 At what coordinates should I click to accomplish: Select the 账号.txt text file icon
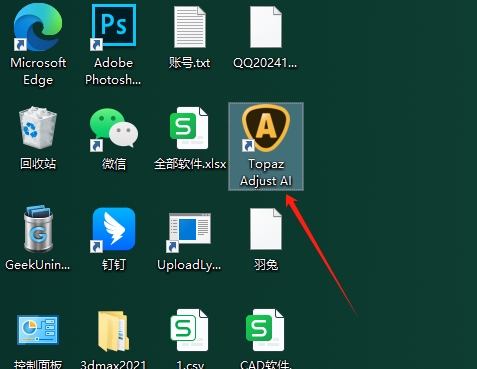[x=189, y=27]
